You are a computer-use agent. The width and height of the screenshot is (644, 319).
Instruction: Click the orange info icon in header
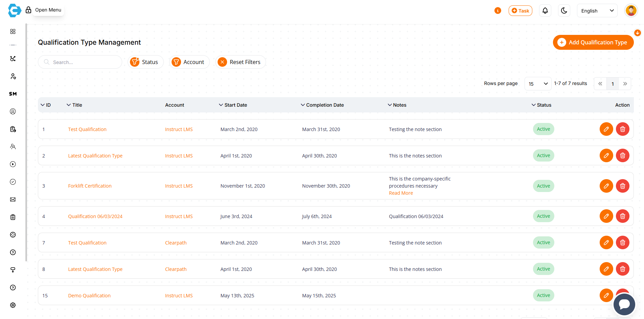[498, 10]
